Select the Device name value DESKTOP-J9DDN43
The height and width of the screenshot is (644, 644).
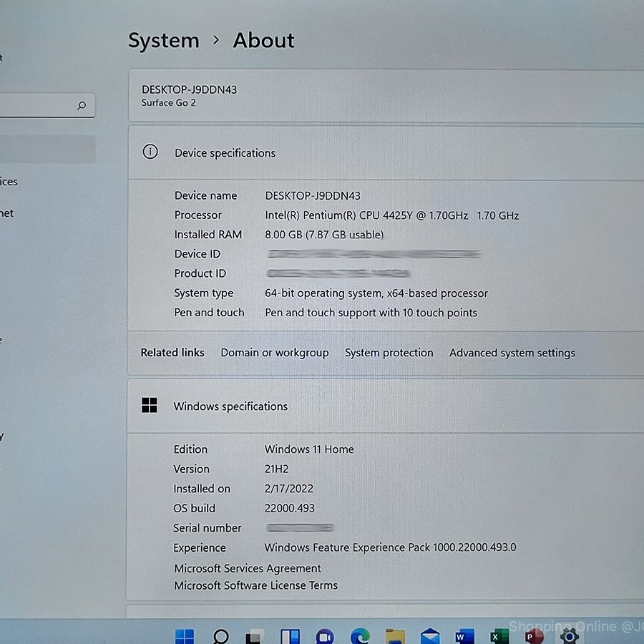coord(313,195)
